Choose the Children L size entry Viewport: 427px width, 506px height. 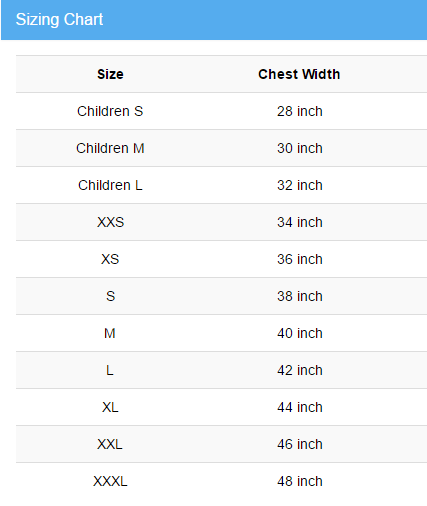point(110,185)
